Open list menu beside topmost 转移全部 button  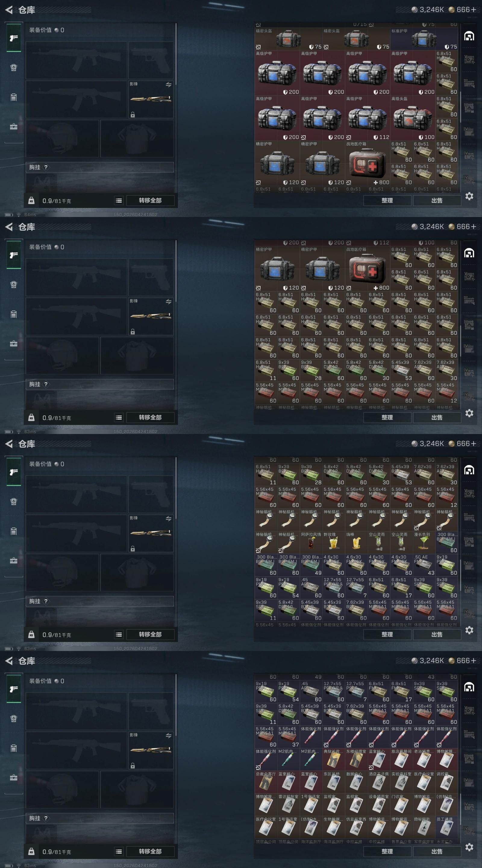[119, 200]
